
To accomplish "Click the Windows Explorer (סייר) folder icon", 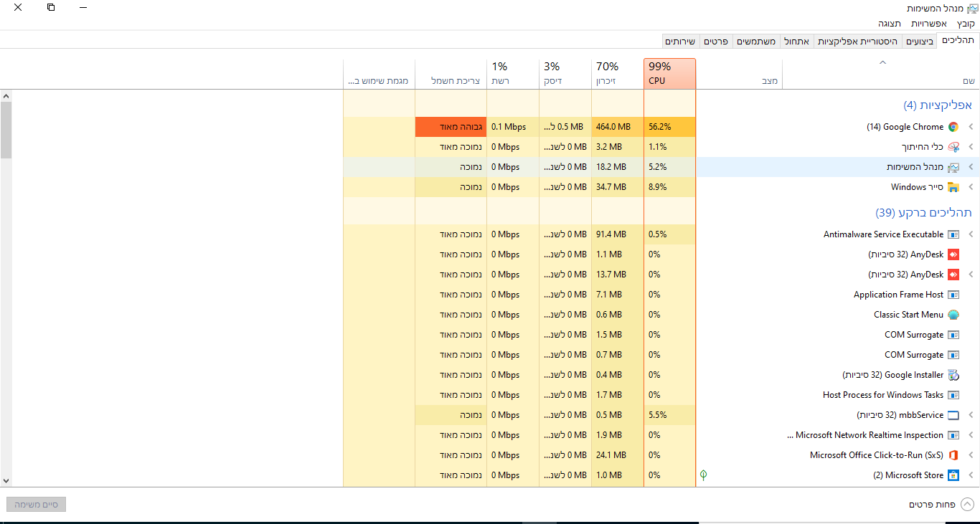I will [953, 187].
